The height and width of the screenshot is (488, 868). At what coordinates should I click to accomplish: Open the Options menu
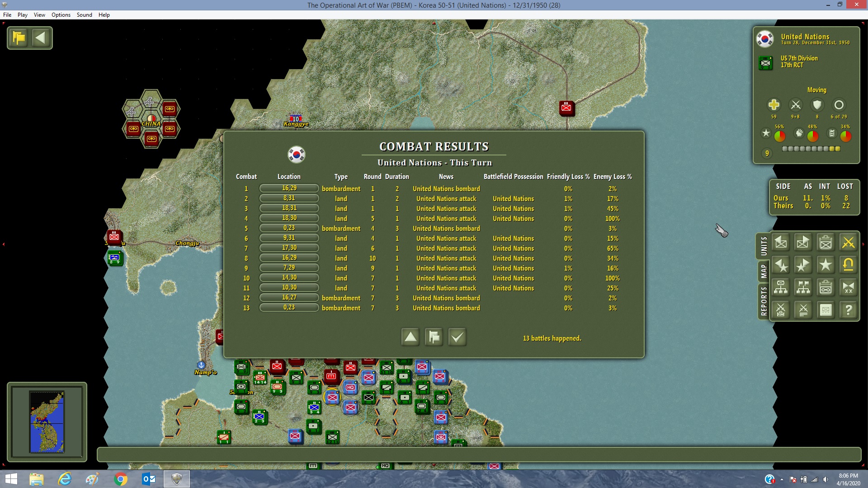tap(61, 15)
